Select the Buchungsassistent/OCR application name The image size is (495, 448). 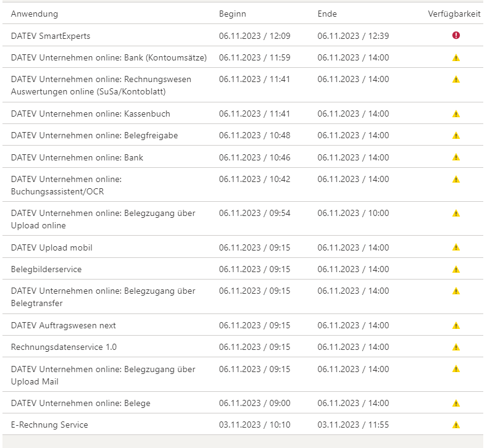tap(66, 185)
